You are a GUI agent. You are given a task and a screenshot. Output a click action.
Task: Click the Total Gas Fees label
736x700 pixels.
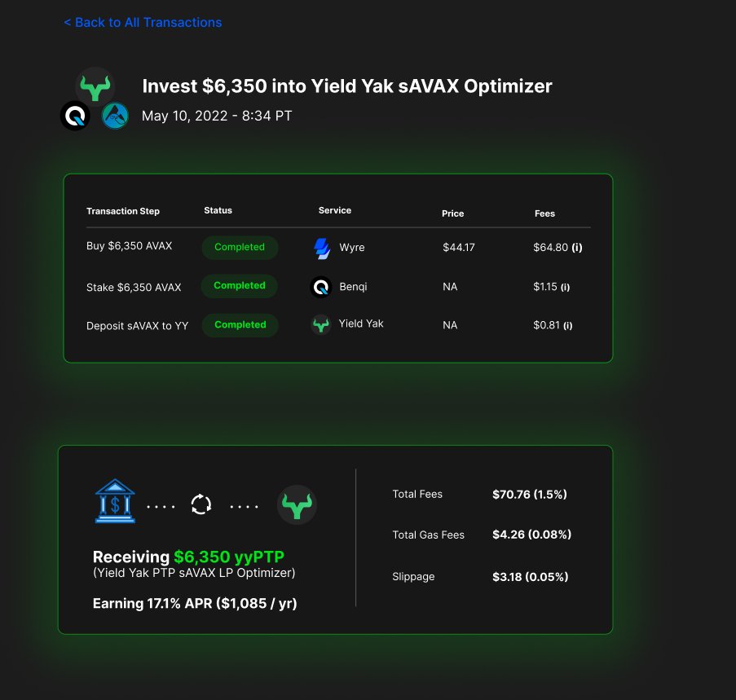point(428,535)
